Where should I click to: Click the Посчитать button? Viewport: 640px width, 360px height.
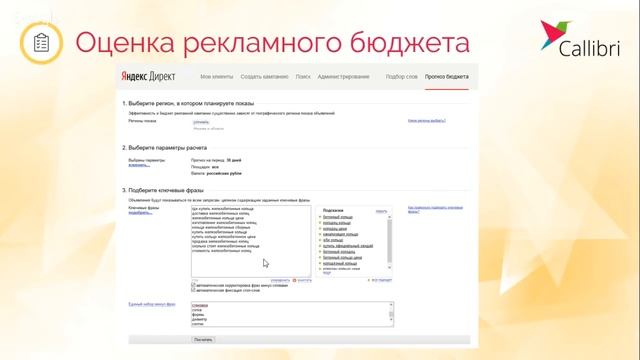point(203,340)
